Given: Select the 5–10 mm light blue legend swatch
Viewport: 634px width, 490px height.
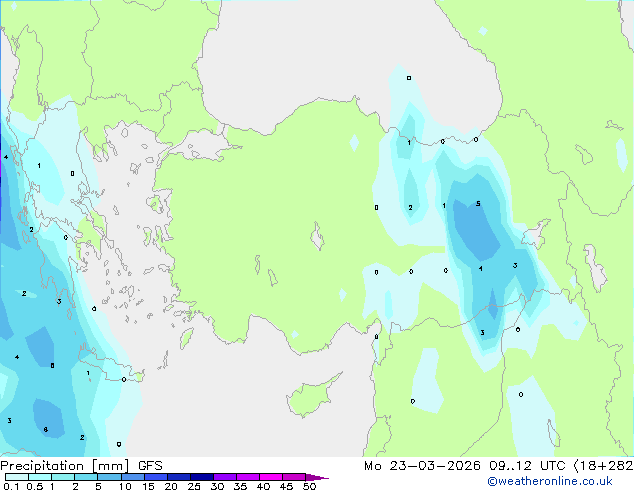Looking at the screenshot, I should coord(109,477).
